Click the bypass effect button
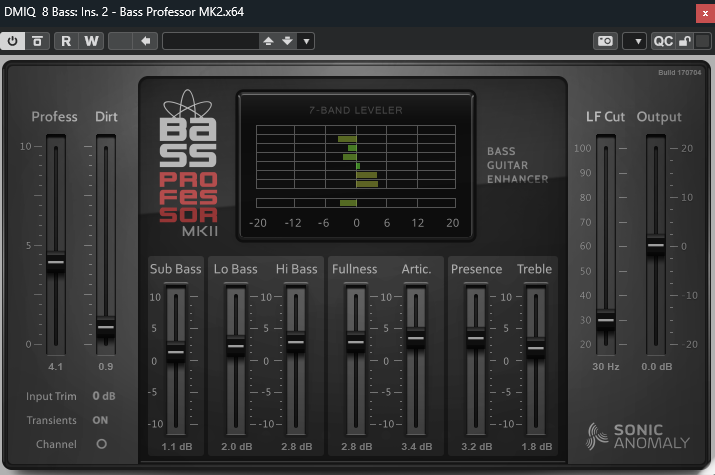This screenshot has height=475, width=715. point(37,41)
